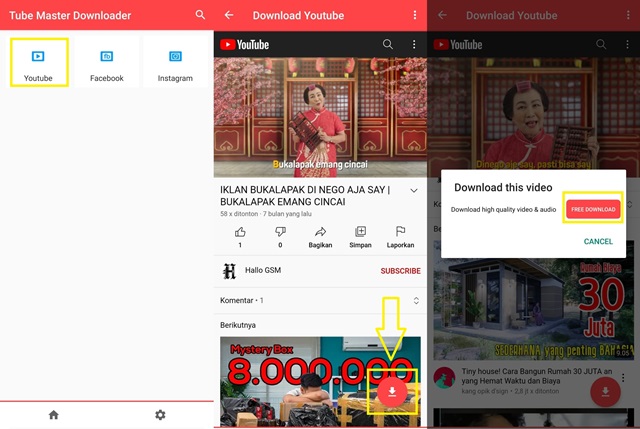Tap dimmed overflow menu in right screen header
The image size is (640, 429).
(x=628, y=15)
